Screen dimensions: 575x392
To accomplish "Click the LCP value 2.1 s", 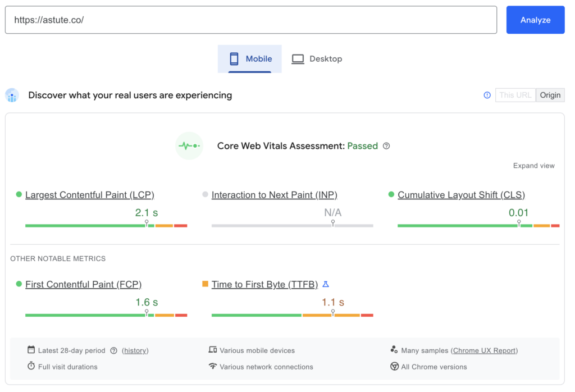I will (x=147, y=213).
